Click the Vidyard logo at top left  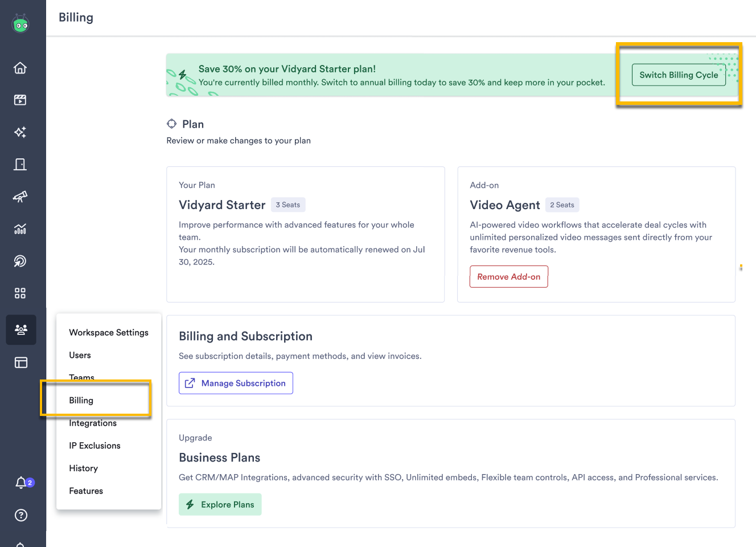20,23
